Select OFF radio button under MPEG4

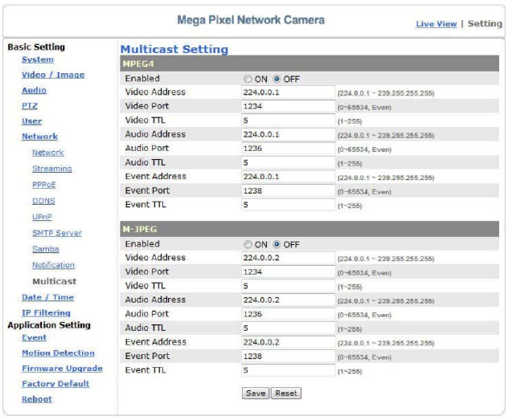click(277, 80)
